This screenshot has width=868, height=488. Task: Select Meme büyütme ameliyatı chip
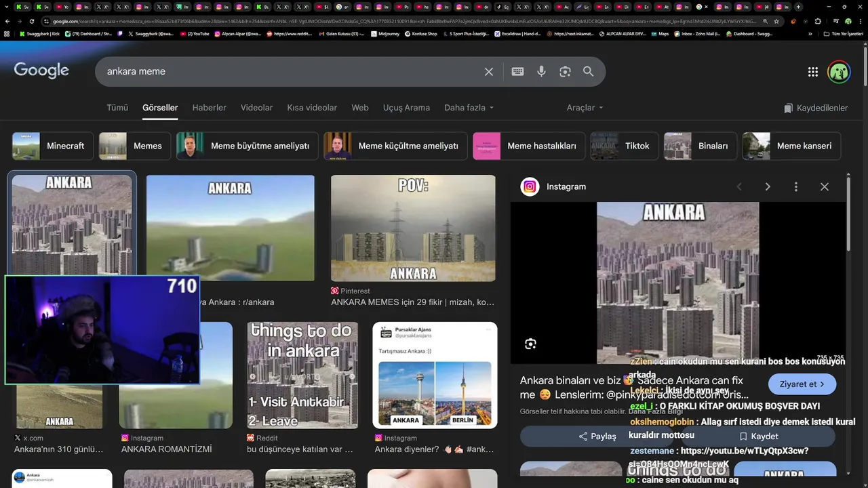[247, 146]
